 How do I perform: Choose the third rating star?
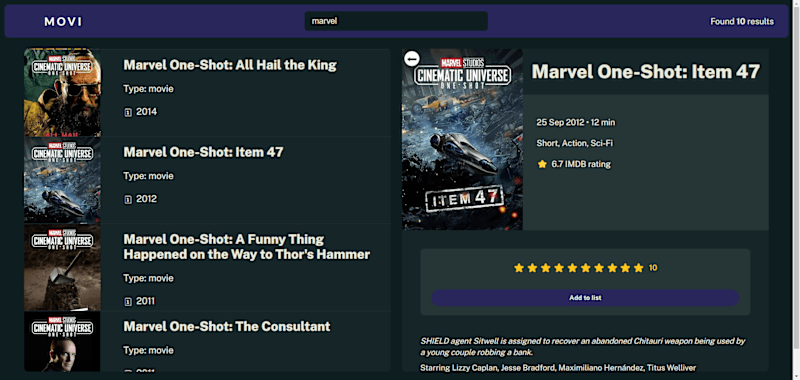546,268
